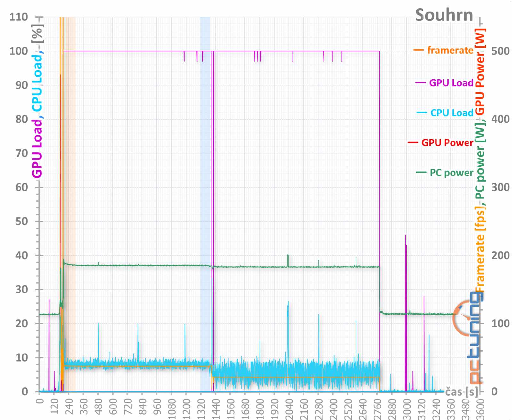Viewport: 512px width, 420px height.
Task: Click the 40 tick label on left axis
Action: coord(21,255)
